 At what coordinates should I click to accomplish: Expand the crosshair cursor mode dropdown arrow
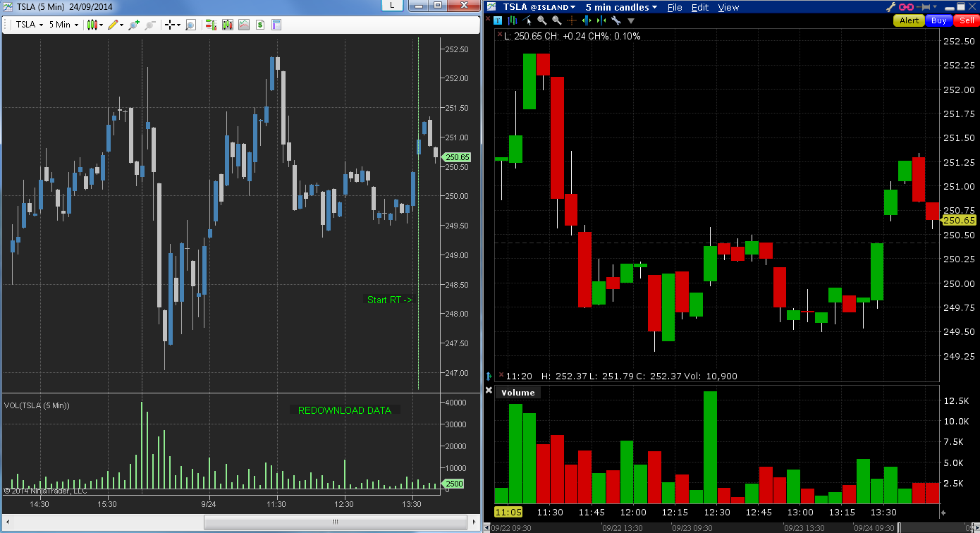(x=178, y=25)
